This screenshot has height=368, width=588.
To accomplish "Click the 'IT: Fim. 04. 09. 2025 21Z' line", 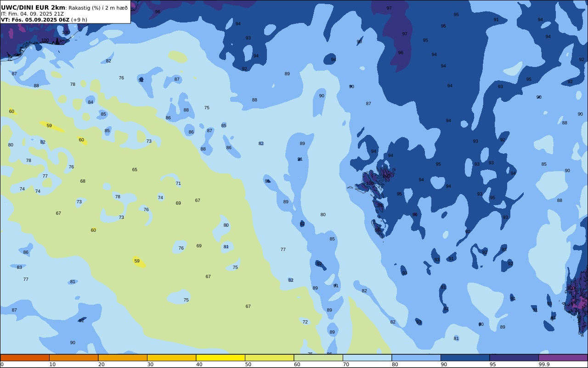I will pos(32,14).
